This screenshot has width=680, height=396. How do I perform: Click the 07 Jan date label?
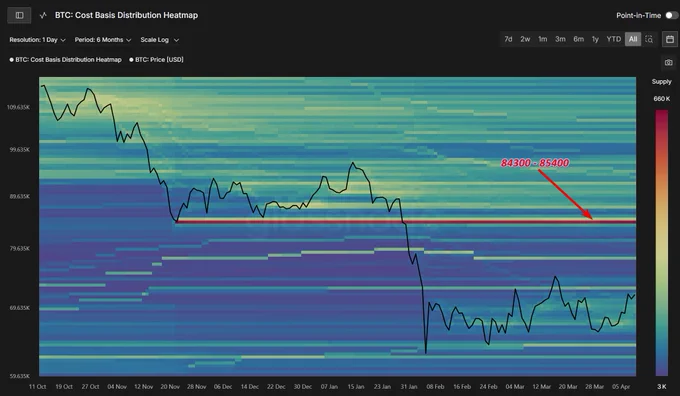point(329,386)
